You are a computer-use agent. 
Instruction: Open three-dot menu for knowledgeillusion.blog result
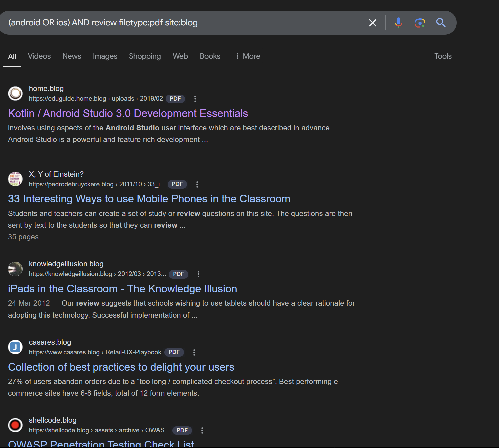198,274
